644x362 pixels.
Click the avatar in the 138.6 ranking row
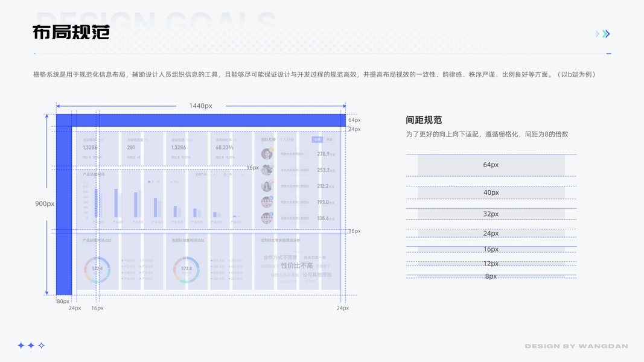(x=267, y=218)
